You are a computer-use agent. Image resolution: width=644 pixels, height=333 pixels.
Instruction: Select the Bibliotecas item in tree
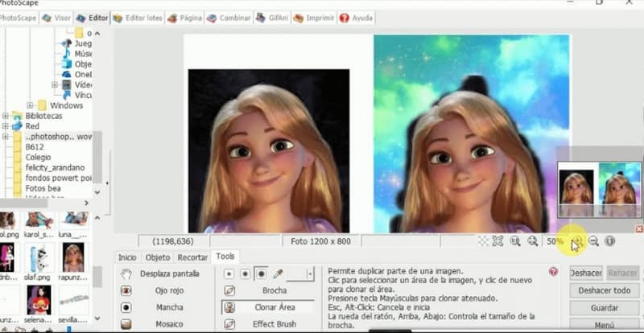[x=43, y=116]
